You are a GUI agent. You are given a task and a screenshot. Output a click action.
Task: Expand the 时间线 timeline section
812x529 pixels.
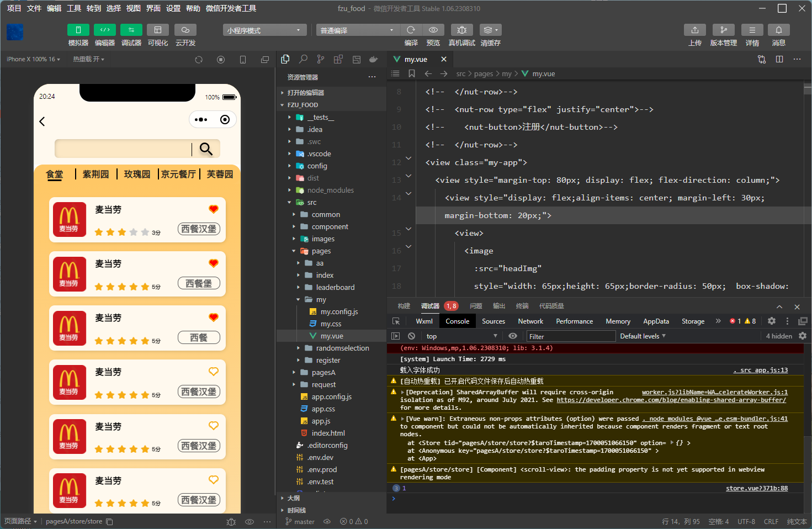pos(331,510)
